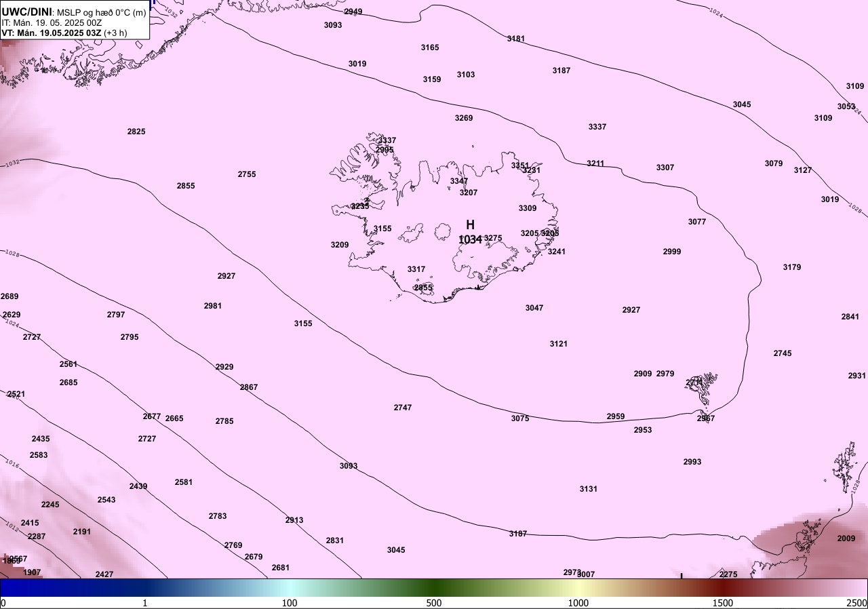
Task: Click the 2981 height value
Action: [213, 306]
